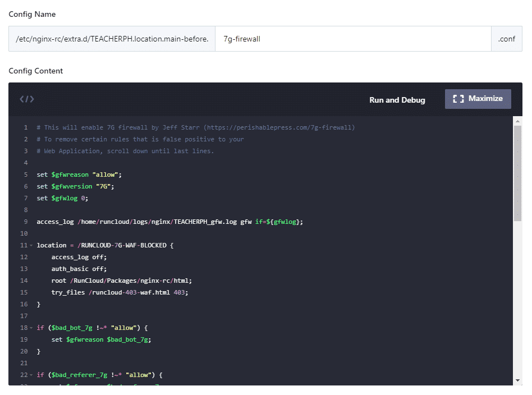Image resolution: width=532 pixels, height=395 pixels.
Task: Click line number 9 in the gutter
Action: click(26, 222)
